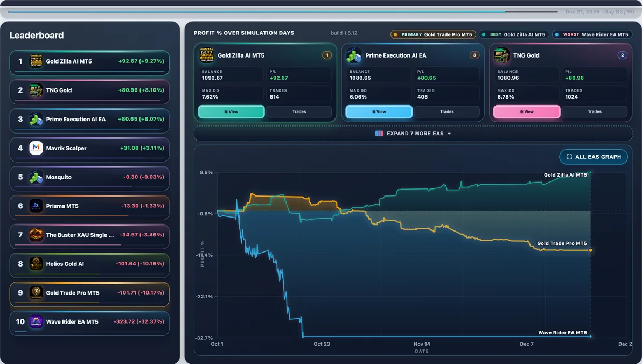642x364 pixels.
Task: Select the Best Gold Zilla AI MT5 chip
Action: 514,35
